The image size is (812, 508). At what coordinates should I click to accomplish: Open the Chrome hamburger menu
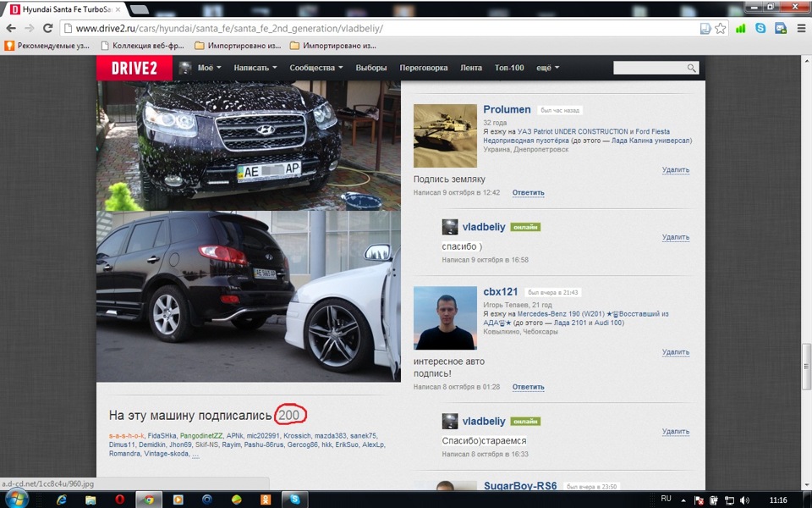tap(801, 29)
